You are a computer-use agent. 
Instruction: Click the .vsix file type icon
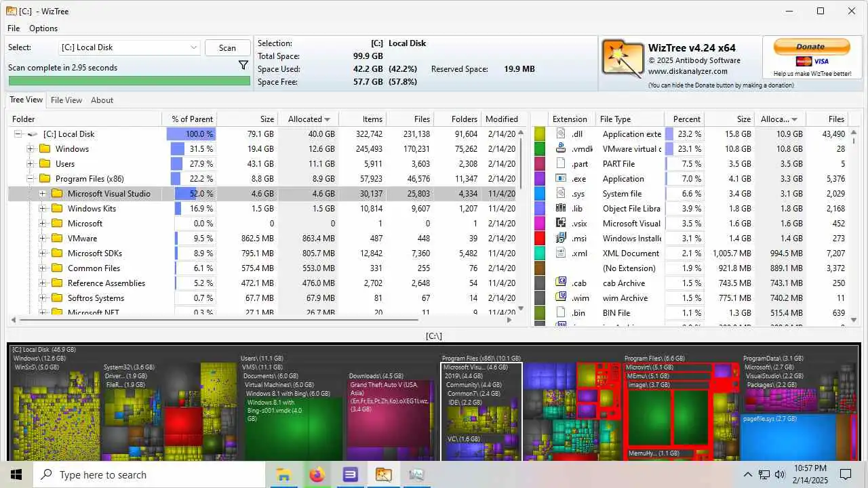coord(561,224)
